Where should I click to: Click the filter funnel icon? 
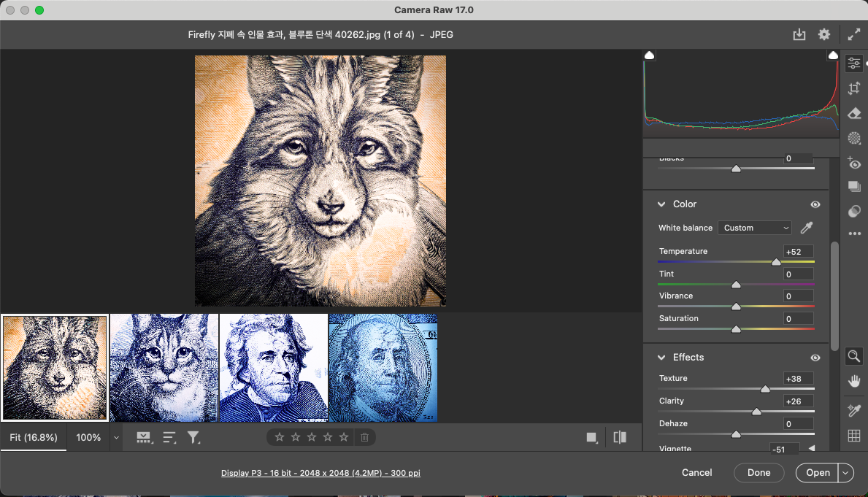[193, 438]
